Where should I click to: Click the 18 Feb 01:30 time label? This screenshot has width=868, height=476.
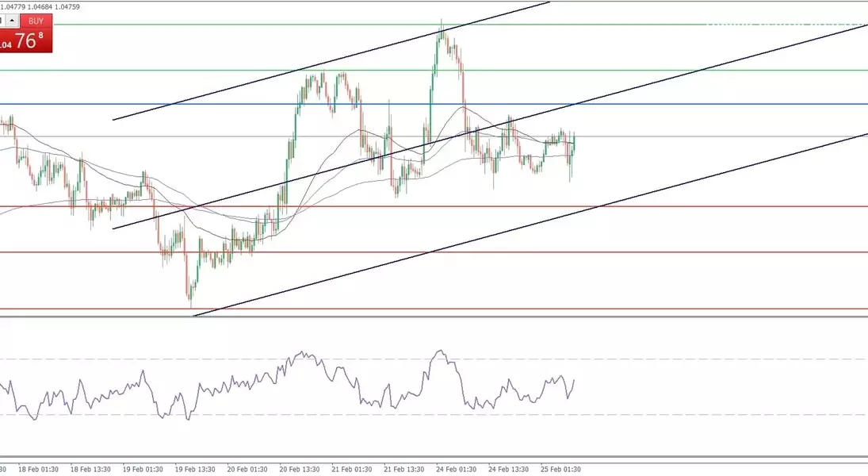(40, 469)
